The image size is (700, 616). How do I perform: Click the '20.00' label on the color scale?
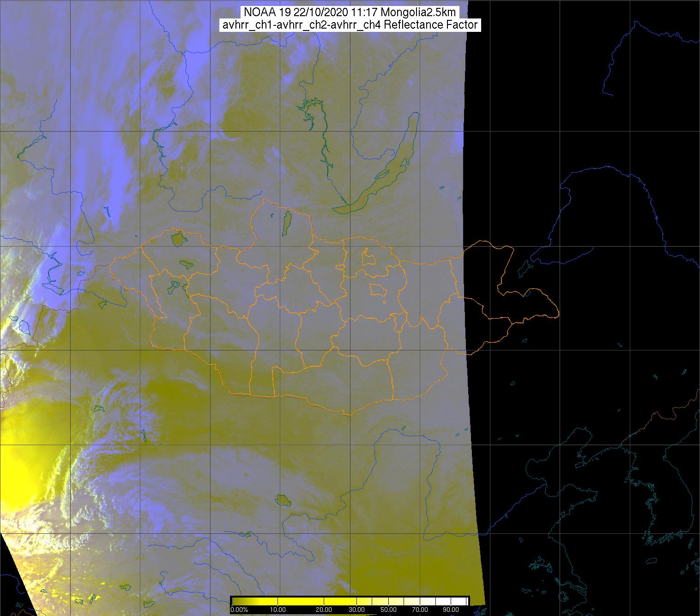[x=324, y=610]
